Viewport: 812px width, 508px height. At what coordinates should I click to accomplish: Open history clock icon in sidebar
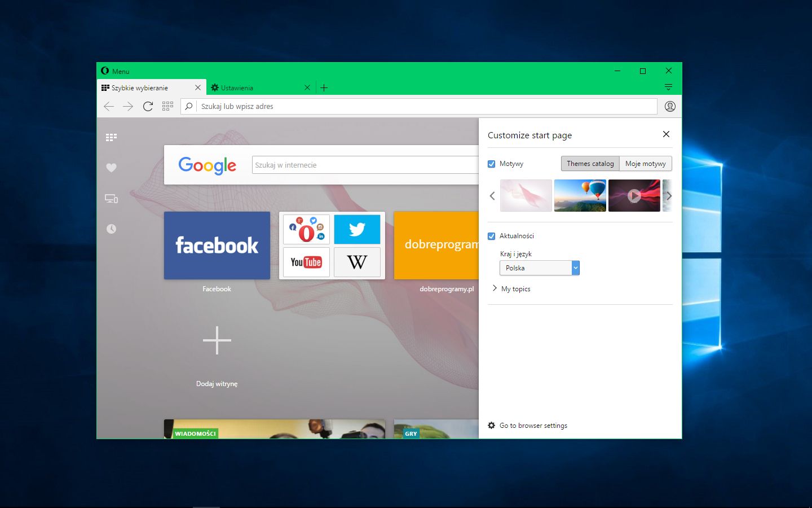click(x=111, y=229)
